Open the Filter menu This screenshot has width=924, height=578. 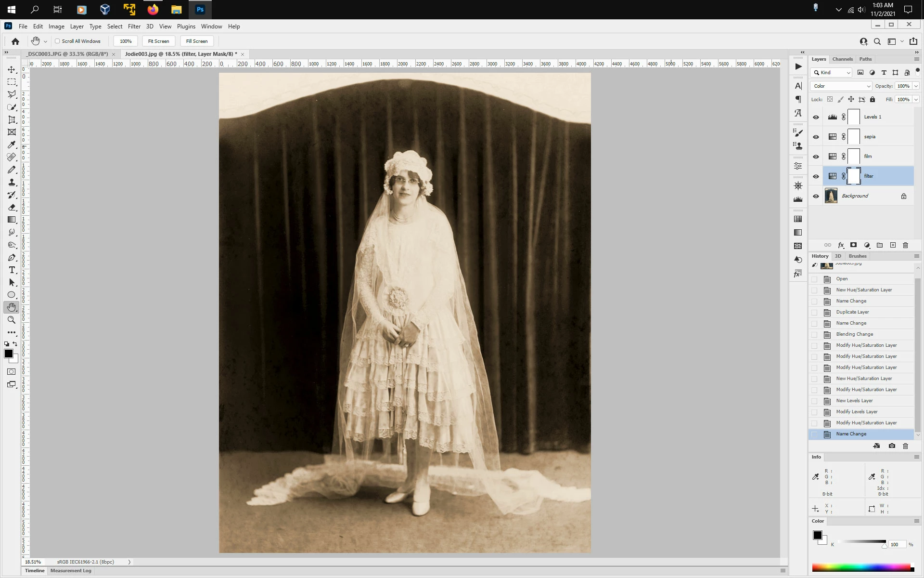pyautogui.click(x=134, y=26)
